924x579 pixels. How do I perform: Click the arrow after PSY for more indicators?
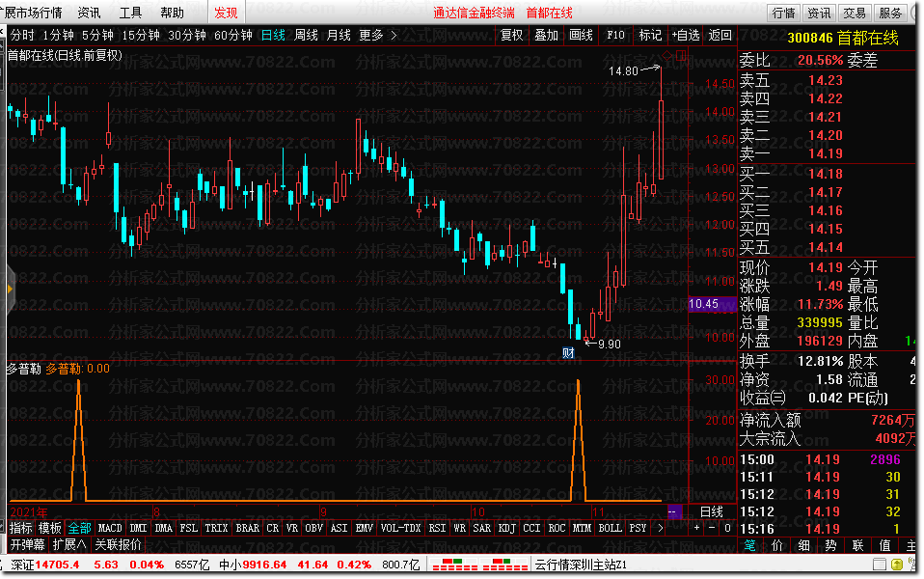(660, 528)
